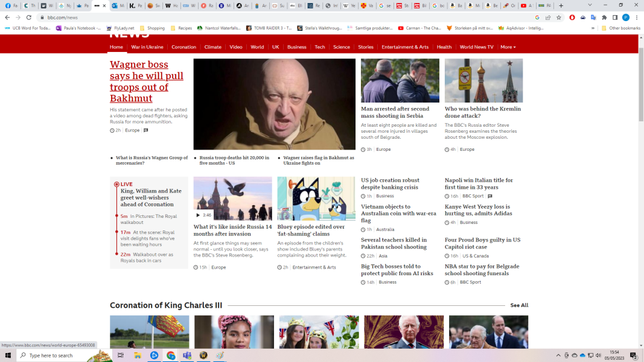This screenshot has height=362, width=644.
Task: Open Windows Task View
Action: (121, 355)
